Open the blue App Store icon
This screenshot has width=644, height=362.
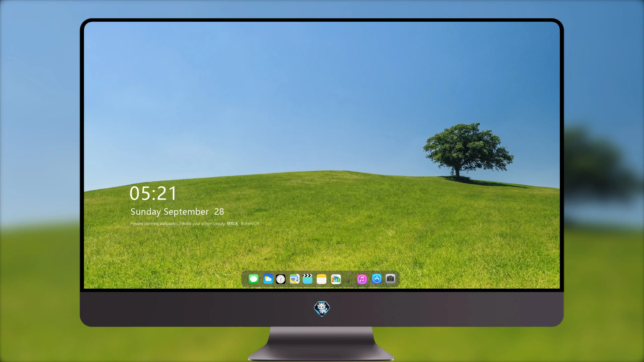click(377, 279)
